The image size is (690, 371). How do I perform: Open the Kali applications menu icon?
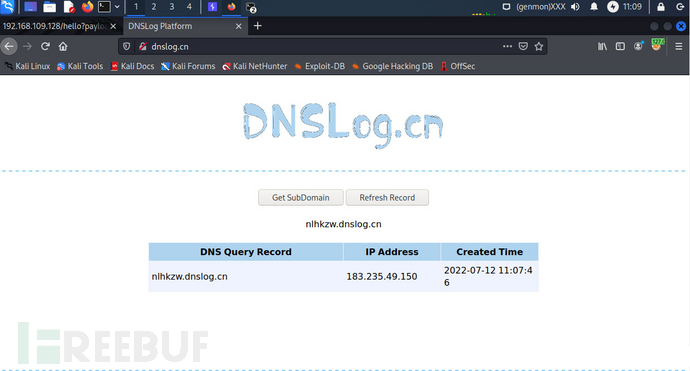click(7, 7)
